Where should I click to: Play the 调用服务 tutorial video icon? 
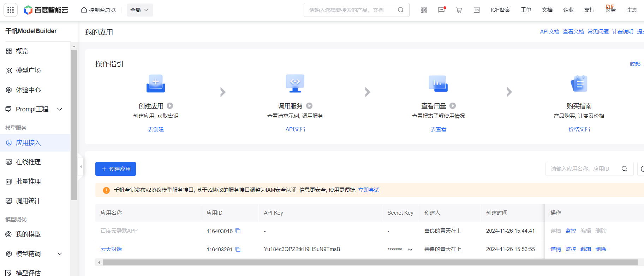click(x=309, y=106)
